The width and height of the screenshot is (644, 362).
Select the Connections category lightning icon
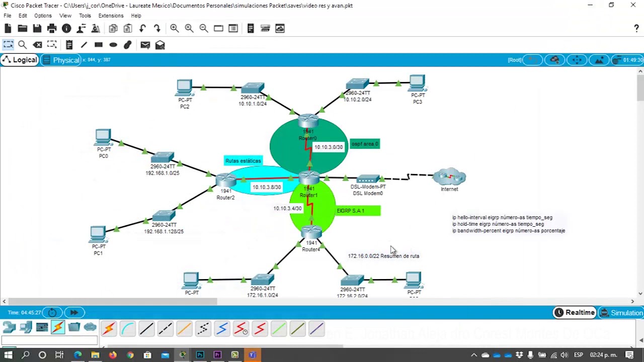tap(58, 328)
